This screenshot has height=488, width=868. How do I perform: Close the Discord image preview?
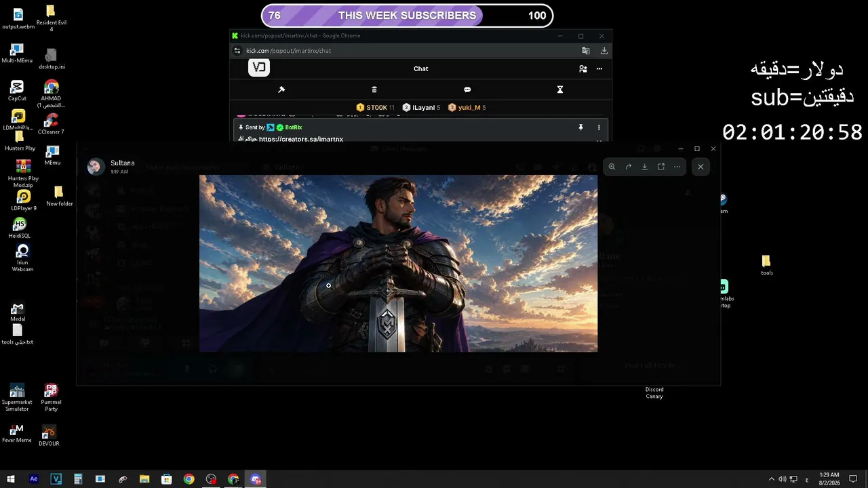tap(701, 167)
